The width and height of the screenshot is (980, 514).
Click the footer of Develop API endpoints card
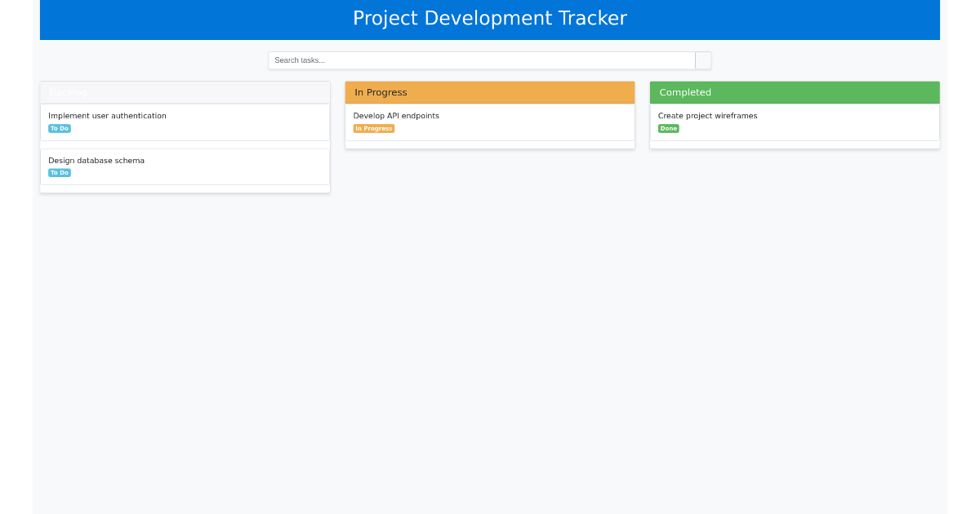(489, 144)
